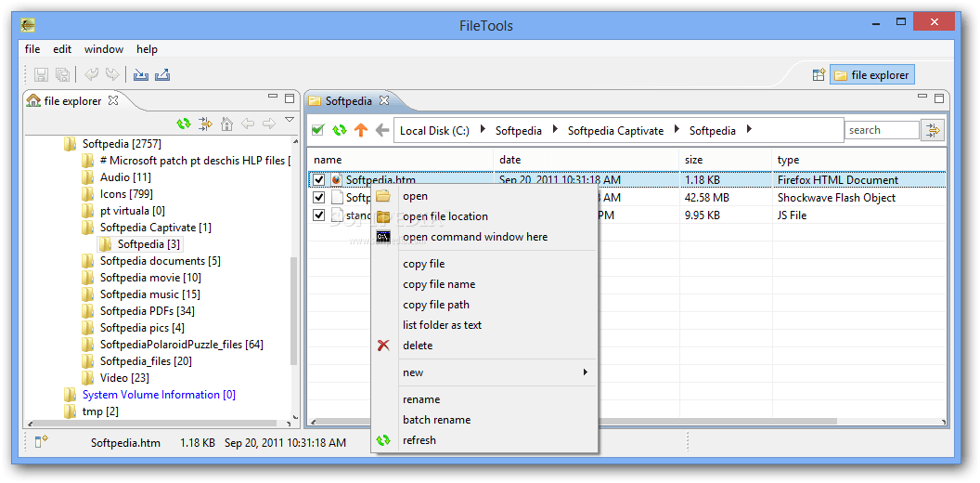Image resolution: width=980 pixels, height=483 pixels.
Task: Click the forward arrow in tree panel toolbar
Action: tap(269, 124)
